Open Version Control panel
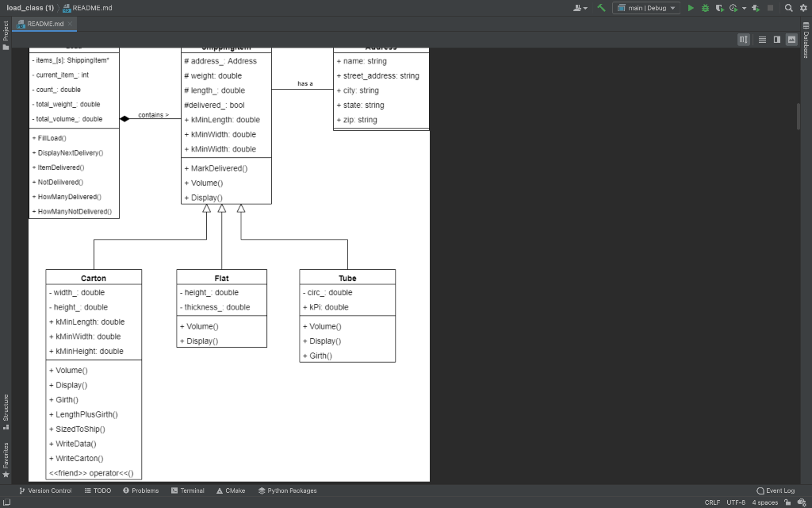The image size is (812, 508). coord(45,491)
